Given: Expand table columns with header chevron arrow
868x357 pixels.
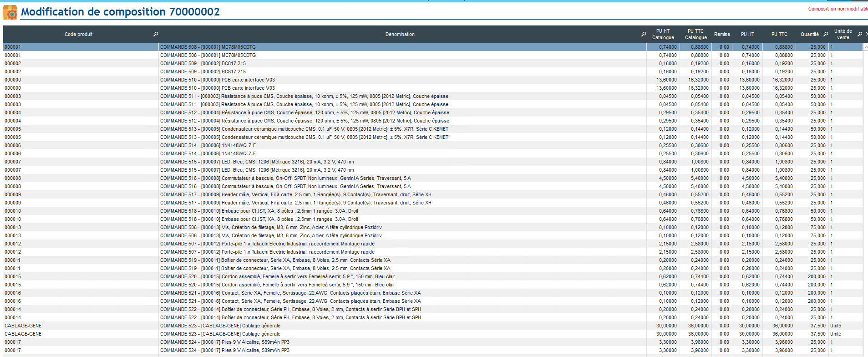Looking at the screenshot, I should click(866, 34).
